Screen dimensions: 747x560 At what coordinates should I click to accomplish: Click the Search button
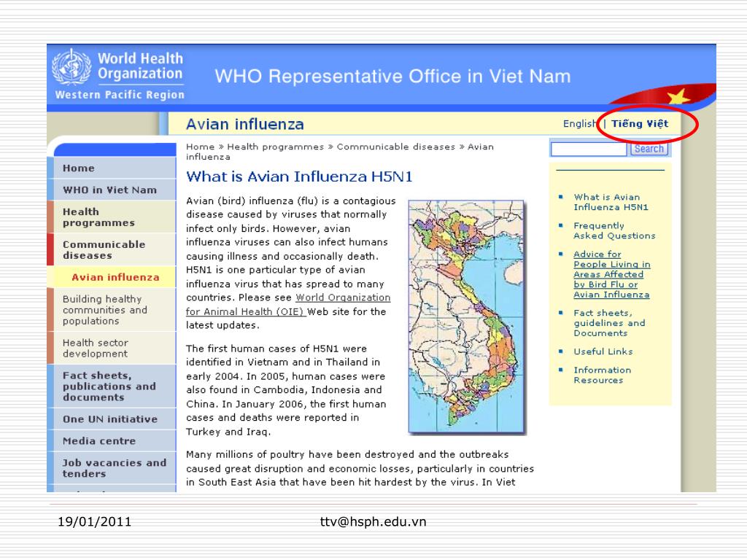click(649, 149)
